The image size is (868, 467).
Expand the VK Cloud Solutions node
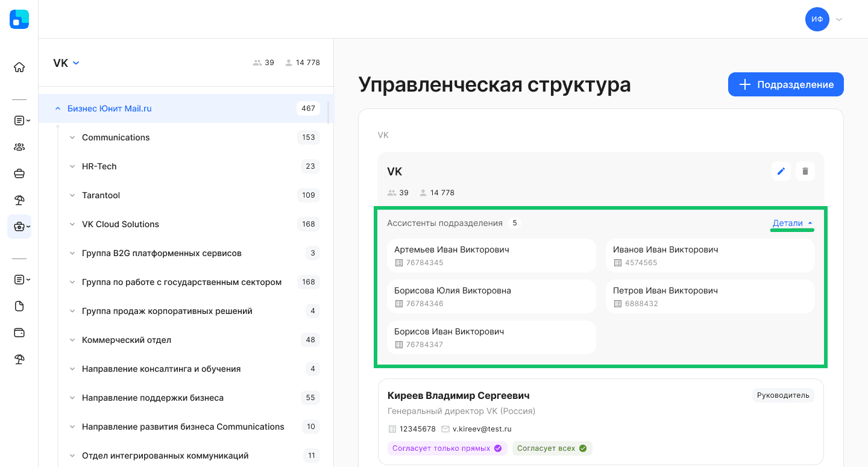72,224
